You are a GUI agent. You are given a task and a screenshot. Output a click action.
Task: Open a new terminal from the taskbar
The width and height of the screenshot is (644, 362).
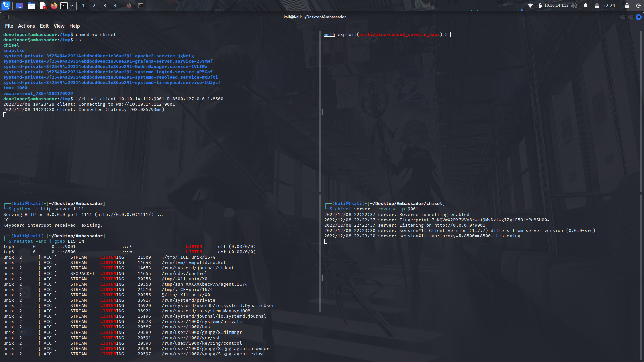[x=63, y=5]
